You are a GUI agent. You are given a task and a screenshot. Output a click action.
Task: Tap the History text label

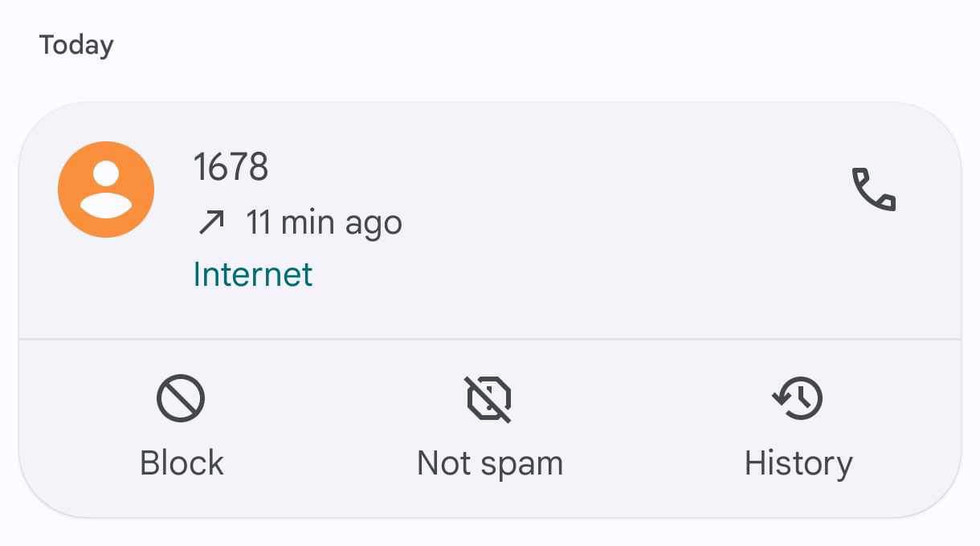[798, 463]
